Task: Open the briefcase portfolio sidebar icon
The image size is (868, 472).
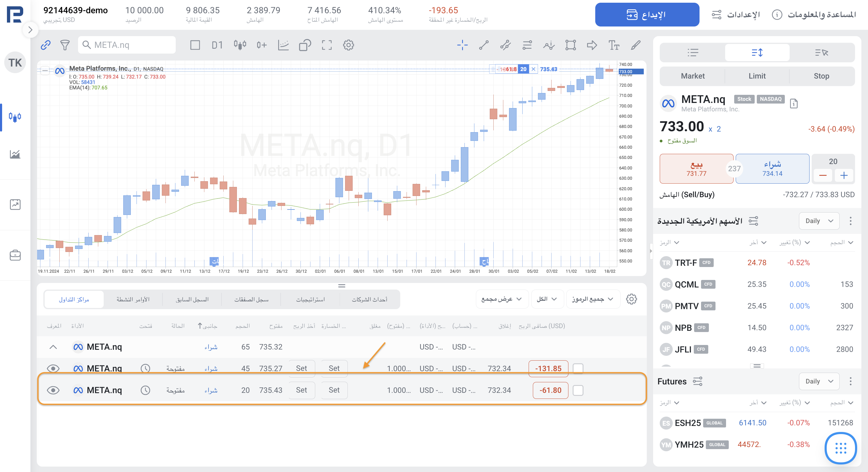Action: pyautogui.click(x=15, y=255)
